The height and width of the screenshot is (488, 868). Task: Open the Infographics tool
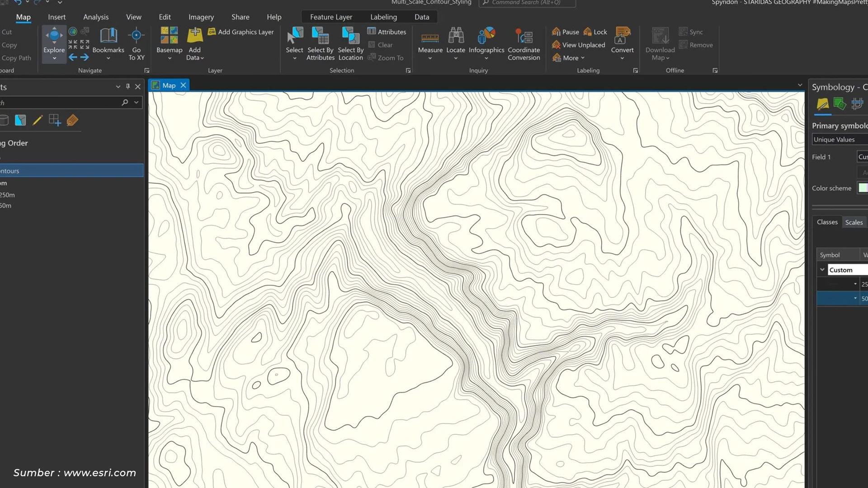(x=486, y=43)
